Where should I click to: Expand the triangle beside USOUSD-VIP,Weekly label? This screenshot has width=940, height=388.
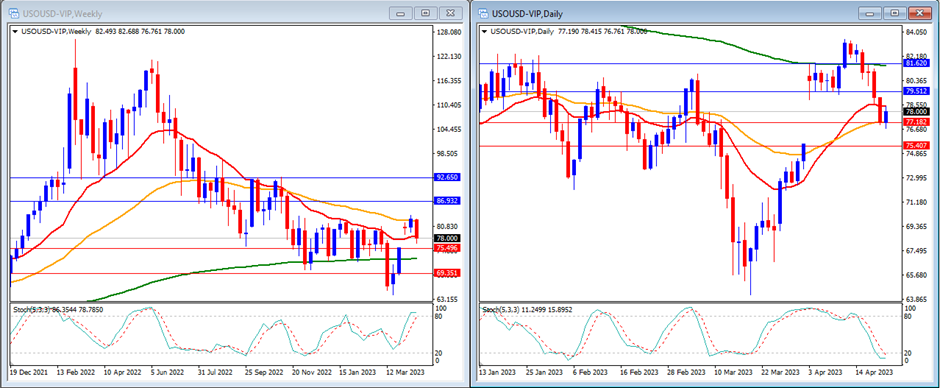(x=15, y=31)
